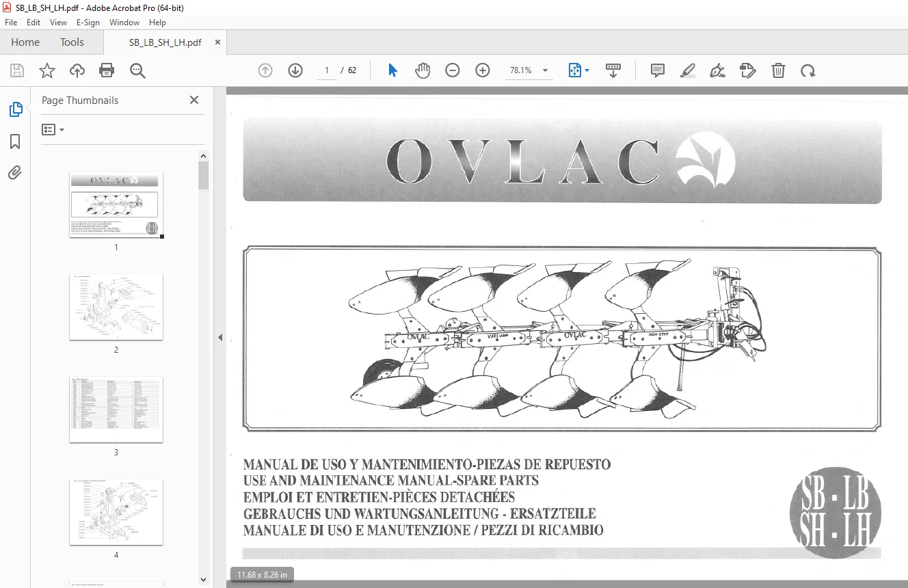Select the highlight text pen
908x588 pixels.
click(688, 70)
